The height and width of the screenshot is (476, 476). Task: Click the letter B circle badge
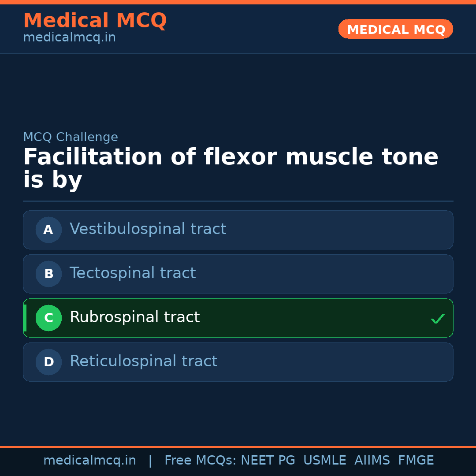click(x=48, y=274)
